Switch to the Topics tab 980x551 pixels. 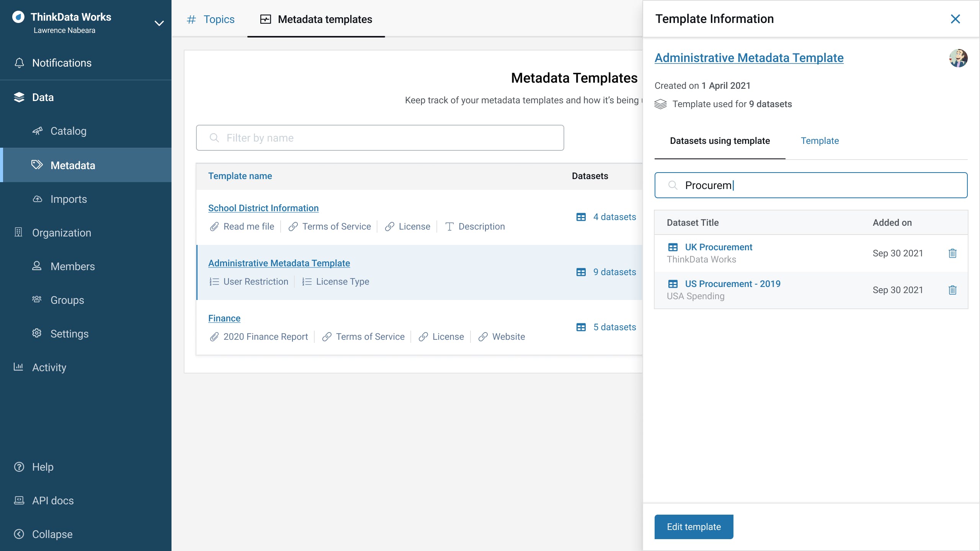click(x=219, y=19)
